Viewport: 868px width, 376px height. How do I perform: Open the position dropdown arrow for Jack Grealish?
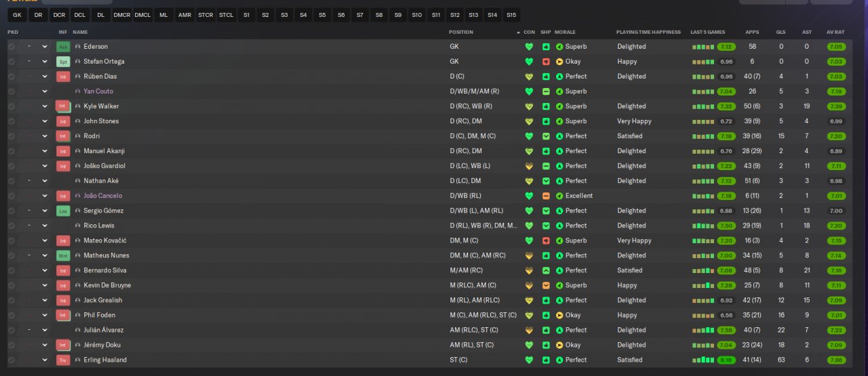[x=45, y=300]
